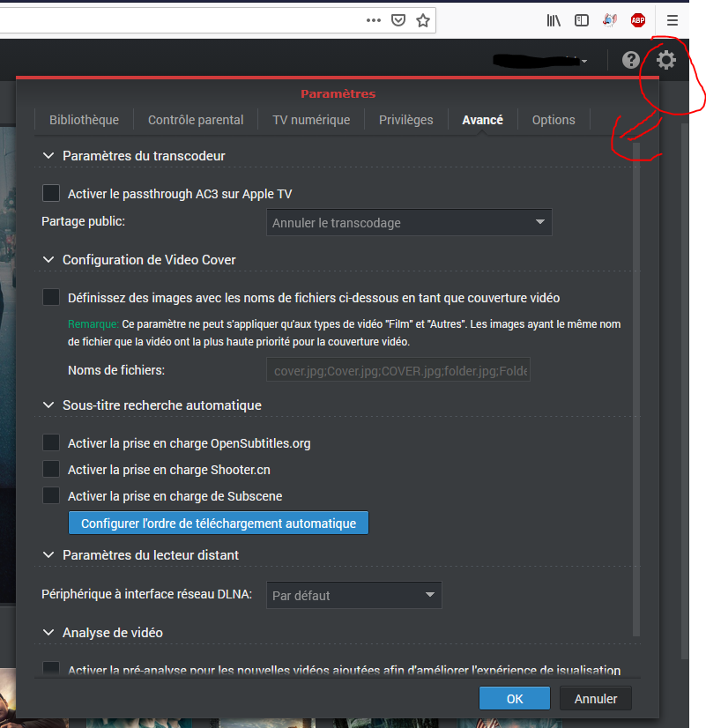Image resolution: width=706 pixels, height=728 pixels.
Task: Click the settings panel vertical scrollbar
Action: click(635, 389)
